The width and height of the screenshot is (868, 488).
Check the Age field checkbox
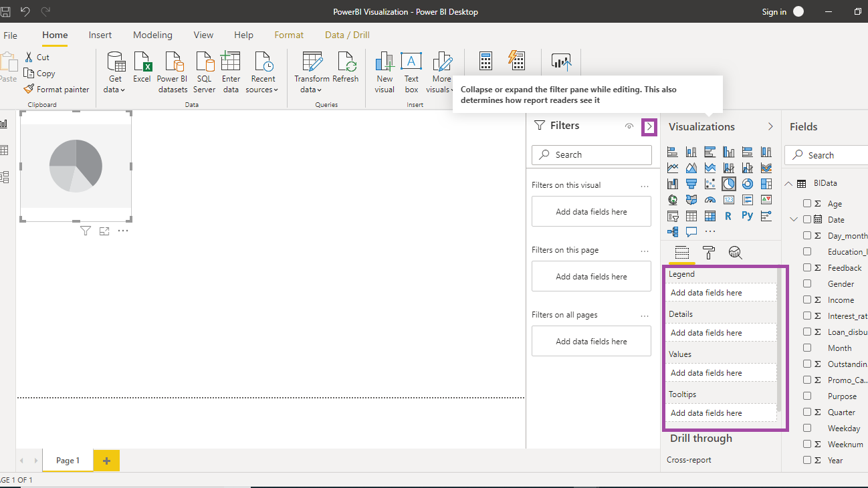(807, 203)
